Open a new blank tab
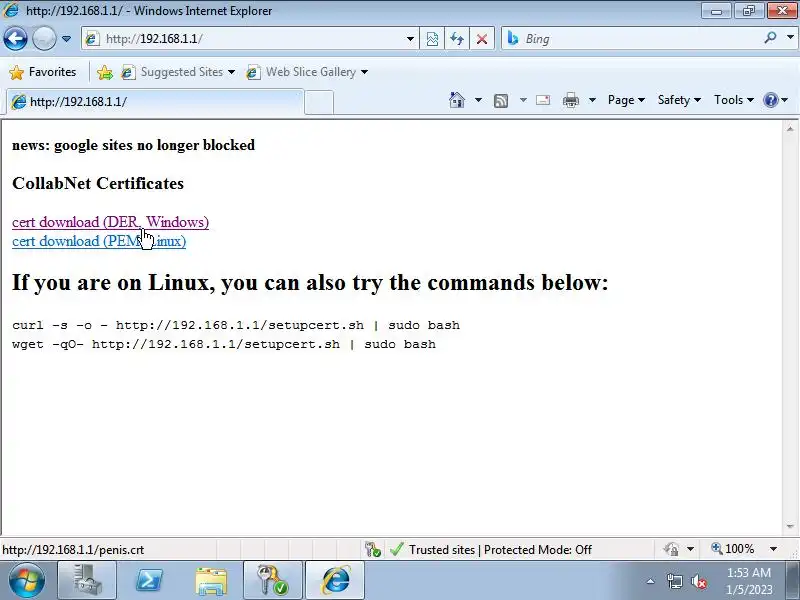800x600 pixels. tap(319, 102)
